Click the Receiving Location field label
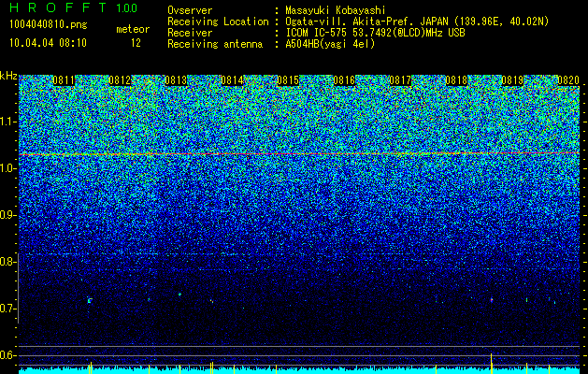The width and height of the screenshot is (588, 374). pyautogui.click(x=218, y=22)
